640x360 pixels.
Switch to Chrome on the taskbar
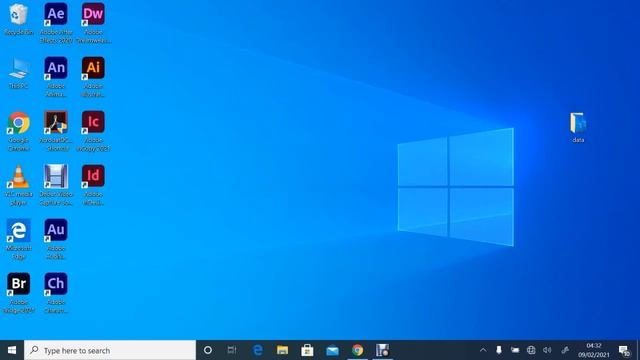tap(358, 350)
